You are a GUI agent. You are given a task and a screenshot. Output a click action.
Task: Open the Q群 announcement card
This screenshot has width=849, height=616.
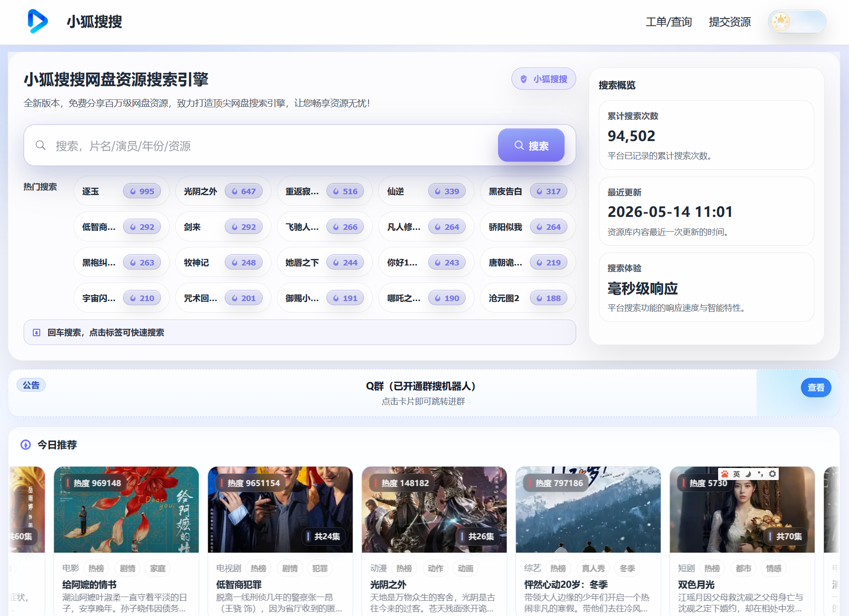tap(423, 393)
